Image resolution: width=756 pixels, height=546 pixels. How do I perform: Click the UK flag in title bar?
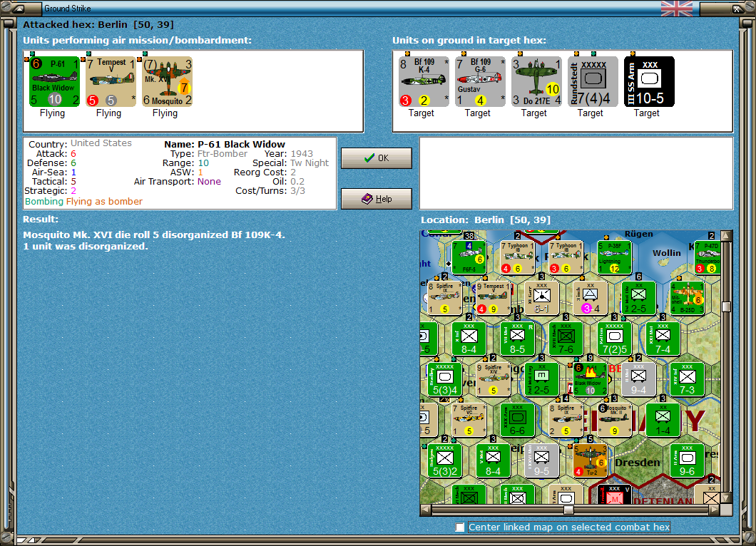tap(676, 8)
